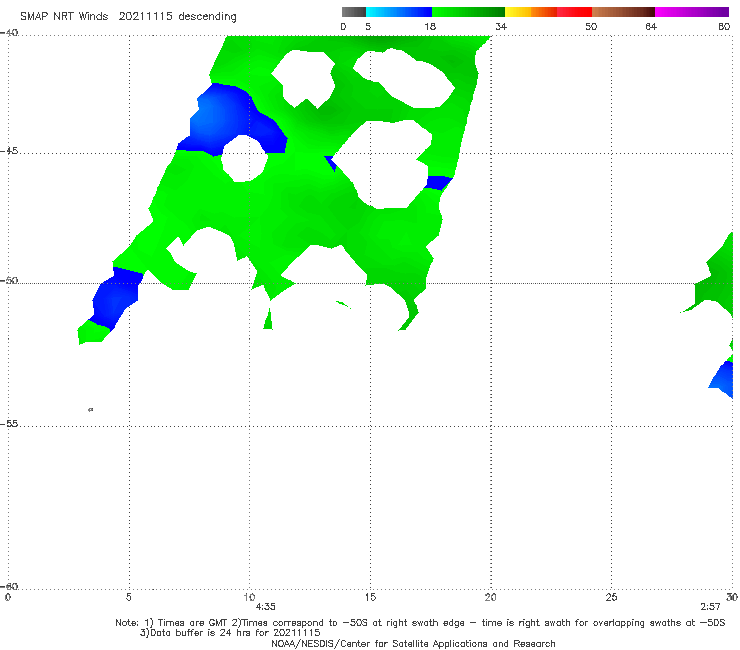Image resolution: width=740 pixels, height=650 pixels.
Task: Click the cyan-blue segment of the color bar
Action: click(399, 12)
